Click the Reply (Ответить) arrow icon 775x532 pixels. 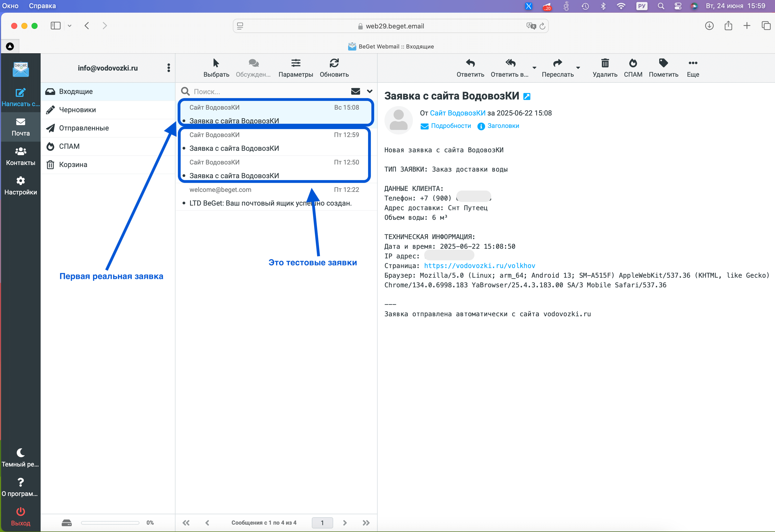point(470,63)
